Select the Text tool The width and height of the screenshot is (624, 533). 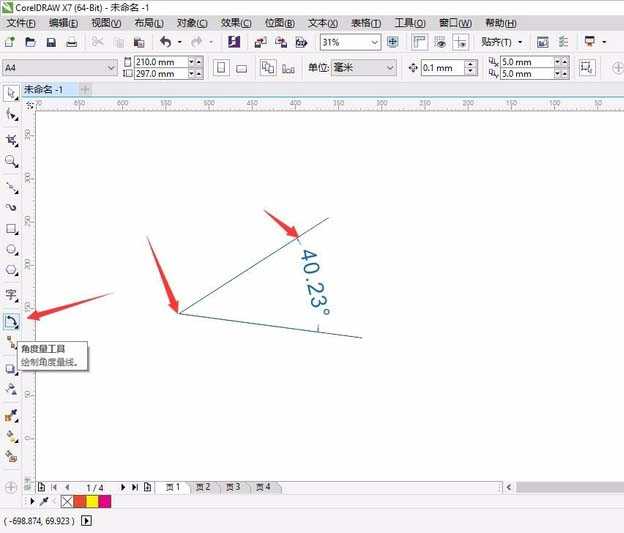(11, 295)
